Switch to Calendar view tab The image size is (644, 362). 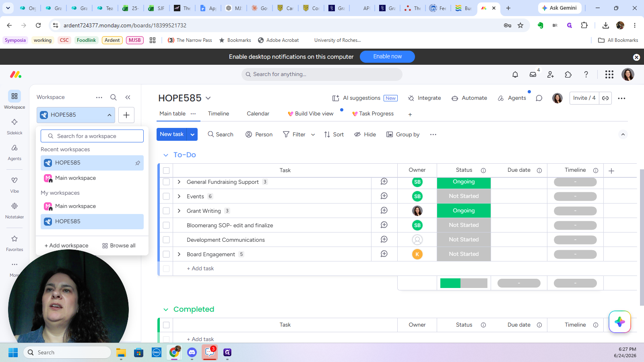point(258,114)
